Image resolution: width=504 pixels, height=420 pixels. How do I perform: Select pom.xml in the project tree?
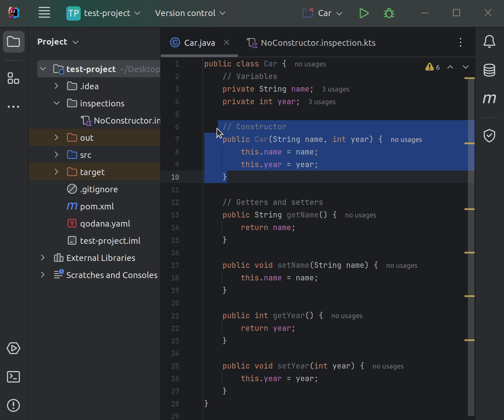(x=96, y=206)
